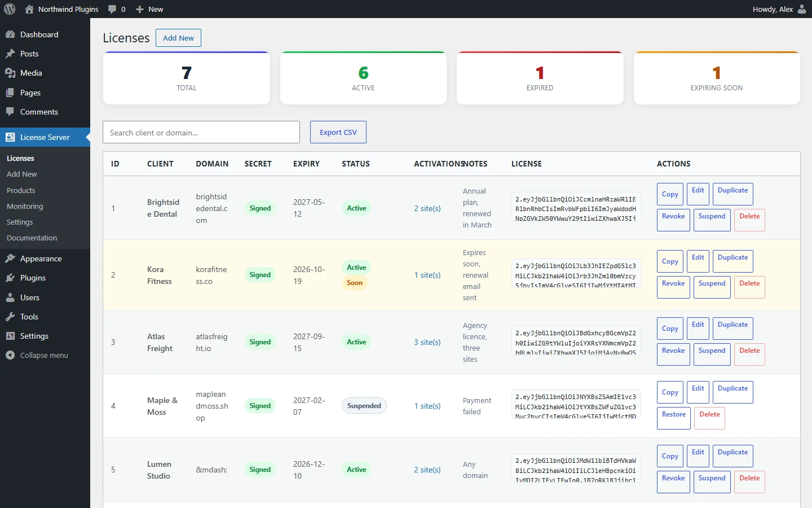This screenshot has height=508, width=812.
Task: Click the WordPress logo icon
Action: tap(10, 9)
